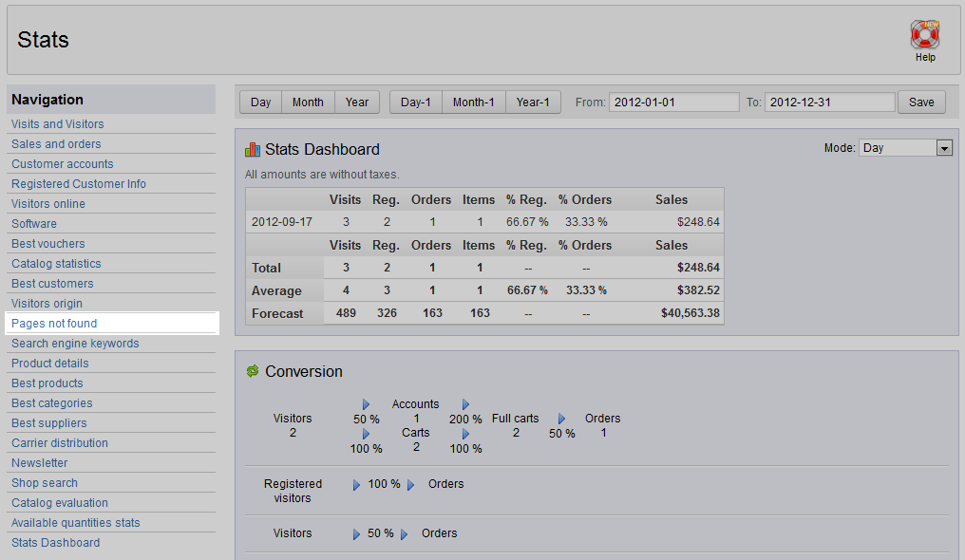Click the Year-1 button
The width and height of the screenshot is (965, 560).
tap(533, 103)
